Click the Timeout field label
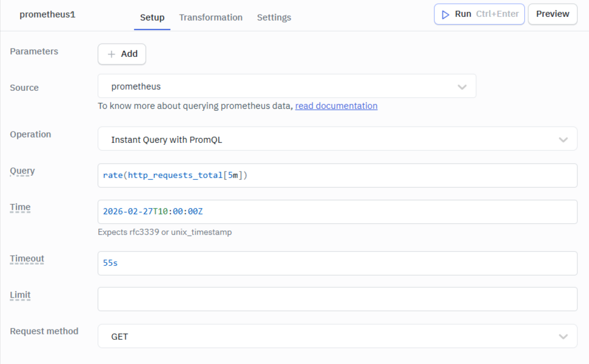 click(27, 259)
